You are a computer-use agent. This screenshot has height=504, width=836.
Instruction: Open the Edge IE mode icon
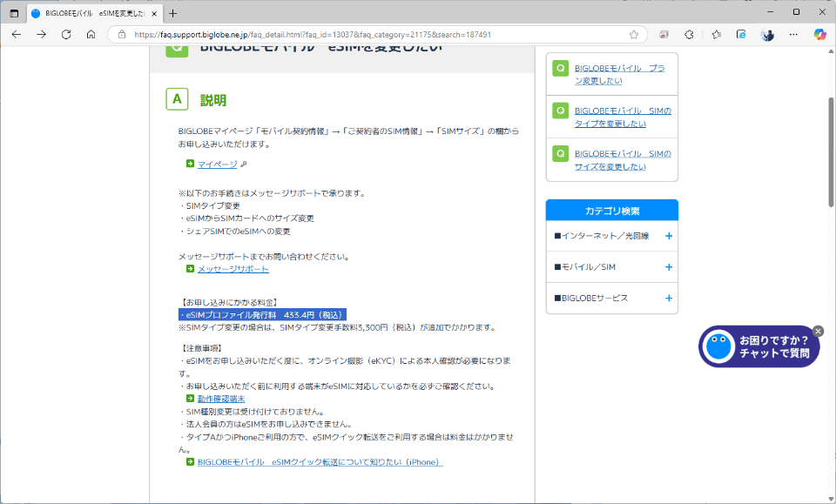[x=741, y=35]
